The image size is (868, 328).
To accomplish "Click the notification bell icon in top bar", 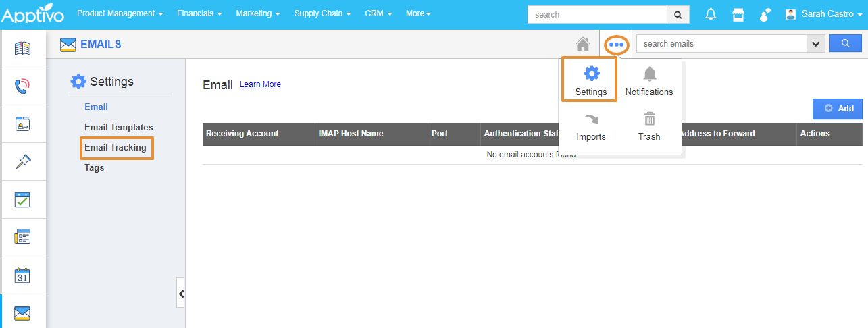I will [711, 14].
